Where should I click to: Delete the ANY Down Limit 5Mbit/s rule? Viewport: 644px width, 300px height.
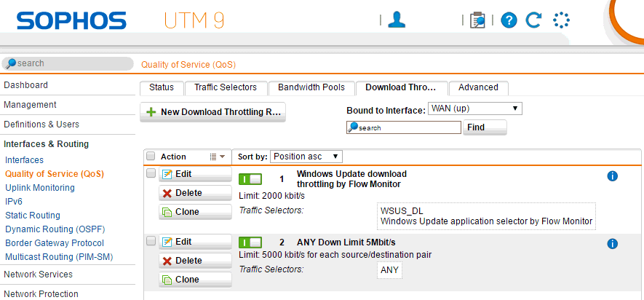coord(195,261)
